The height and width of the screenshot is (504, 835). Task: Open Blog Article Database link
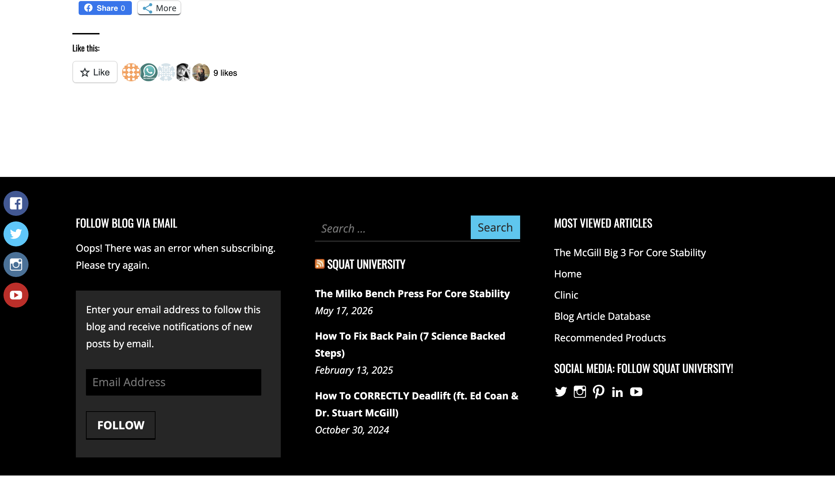(x=602, y=316)
